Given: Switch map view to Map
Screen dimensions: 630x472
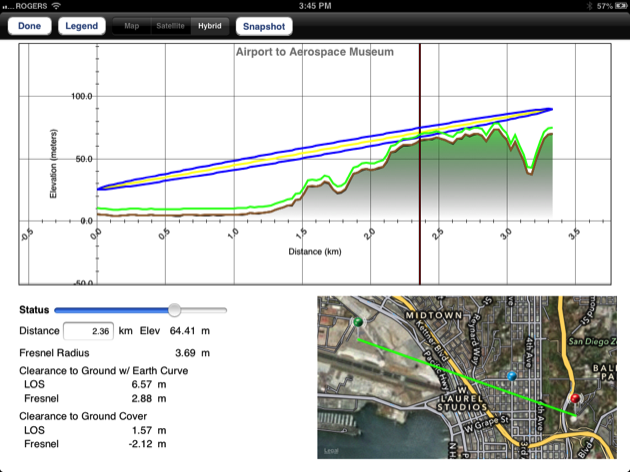Looking at the screenshot, I should pos(130,26).
